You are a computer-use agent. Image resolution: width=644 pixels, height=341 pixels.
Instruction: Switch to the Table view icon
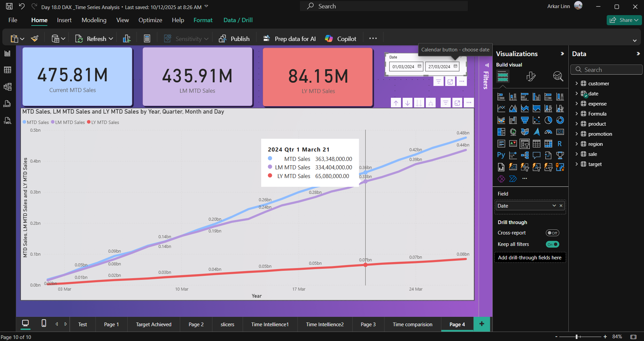(7, 70)
